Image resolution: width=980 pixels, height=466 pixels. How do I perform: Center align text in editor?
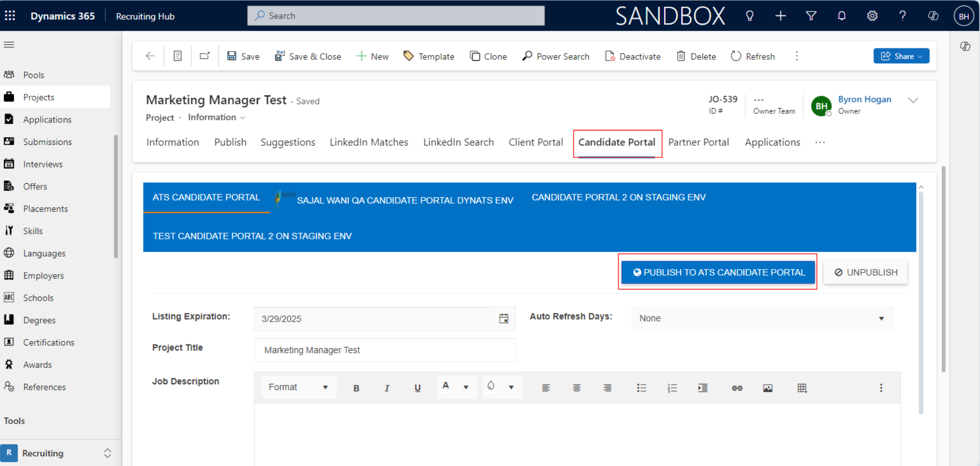577,388
